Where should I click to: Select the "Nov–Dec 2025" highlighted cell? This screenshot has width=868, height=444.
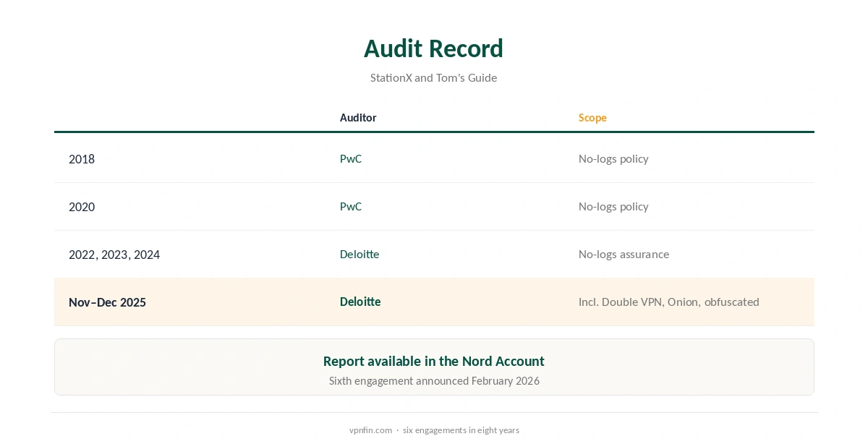pos(107,302)
